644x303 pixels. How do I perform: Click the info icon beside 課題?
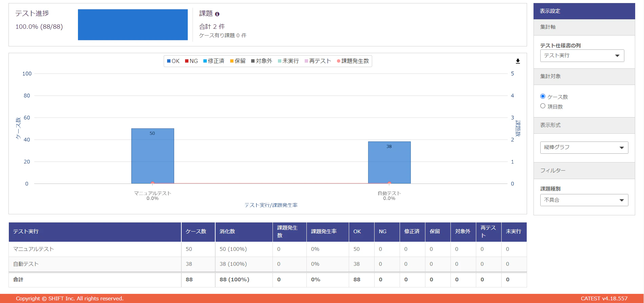click(x=217, y=14)
